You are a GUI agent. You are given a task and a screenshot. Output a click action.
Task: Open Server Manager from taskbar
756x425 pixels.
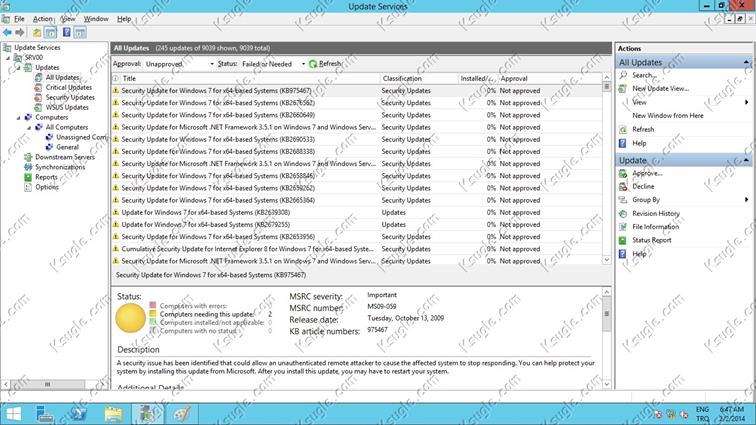[x=44, y=414]
